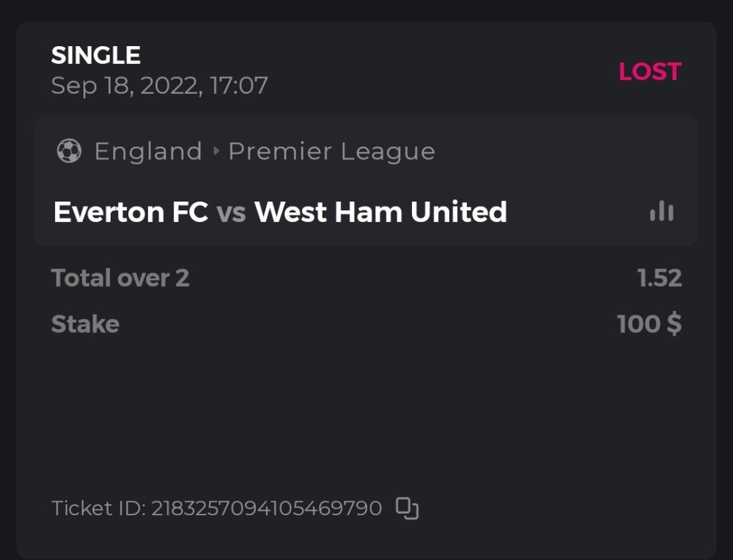This screenshot has width=733, height=560.
Task: Click the arrow between England and Premier League
Action: 216,152
